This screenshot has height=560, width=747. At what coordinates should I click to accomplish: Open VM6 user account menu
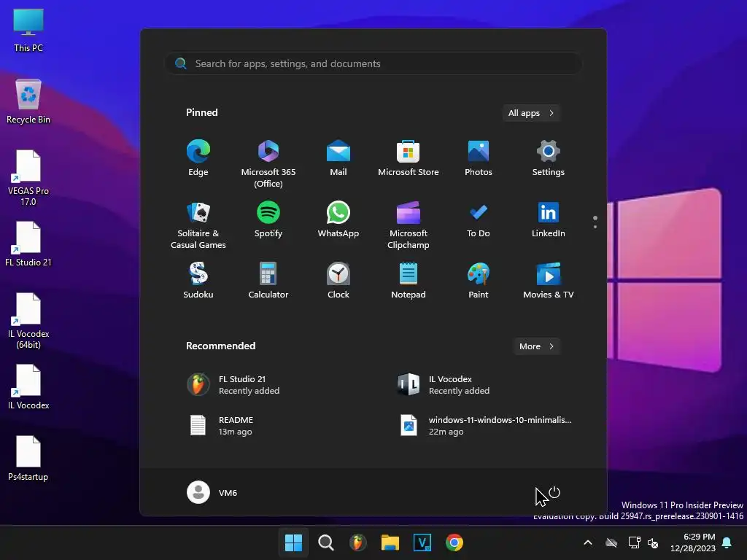(212, 492)
